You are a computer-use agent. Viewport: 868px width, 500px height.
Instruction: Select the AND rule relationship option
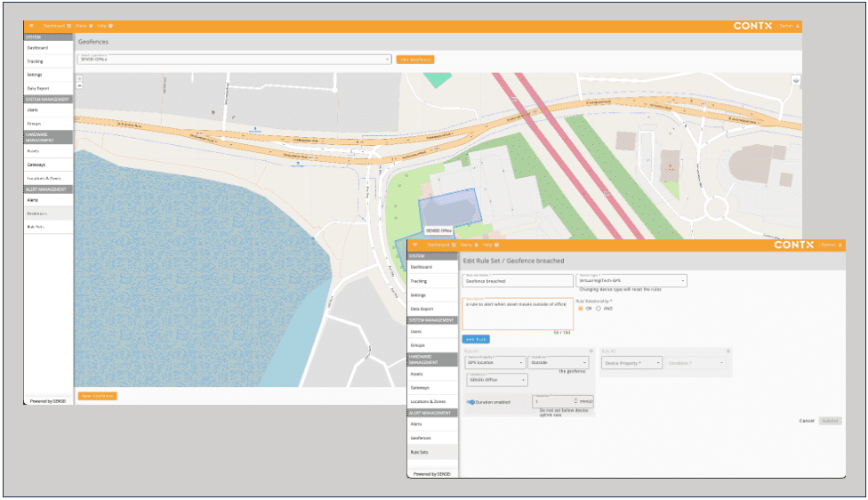pos(599,309)
